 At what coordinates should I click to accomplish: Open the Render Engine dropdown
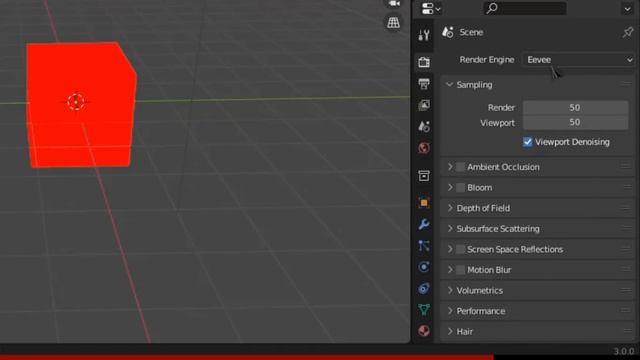click(579, 60)
